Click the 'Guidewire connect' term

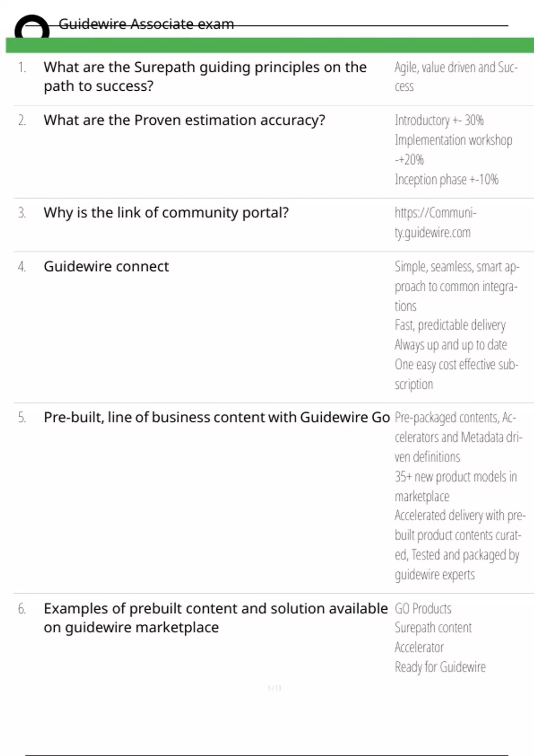106,266
